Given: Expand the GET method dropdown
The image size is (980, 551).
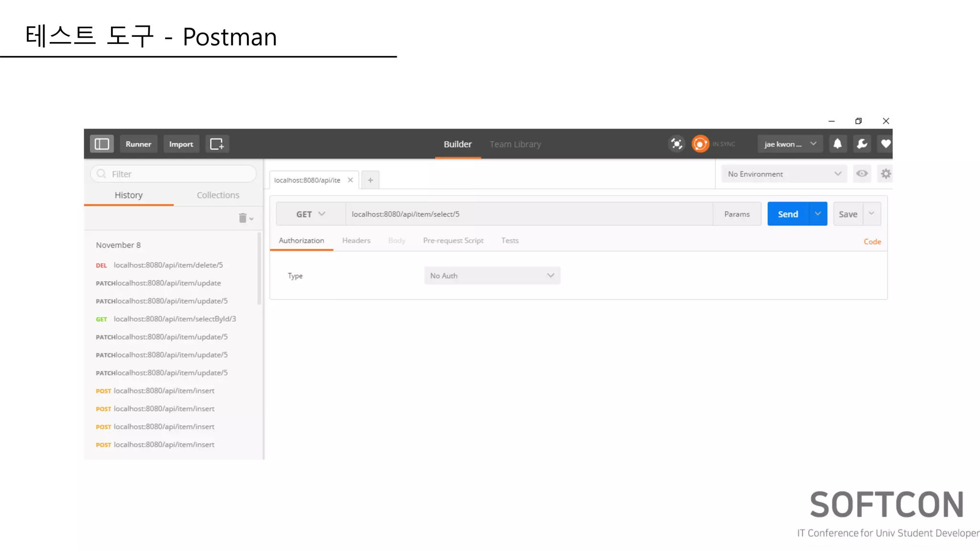Looking at the screenshot, I should [311, 214].
